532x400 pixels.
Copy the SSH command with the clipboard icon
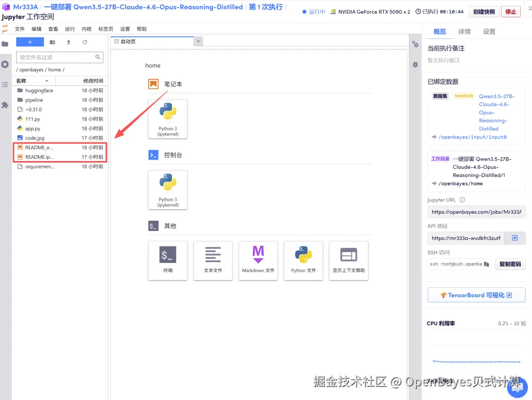click(487, 264)
